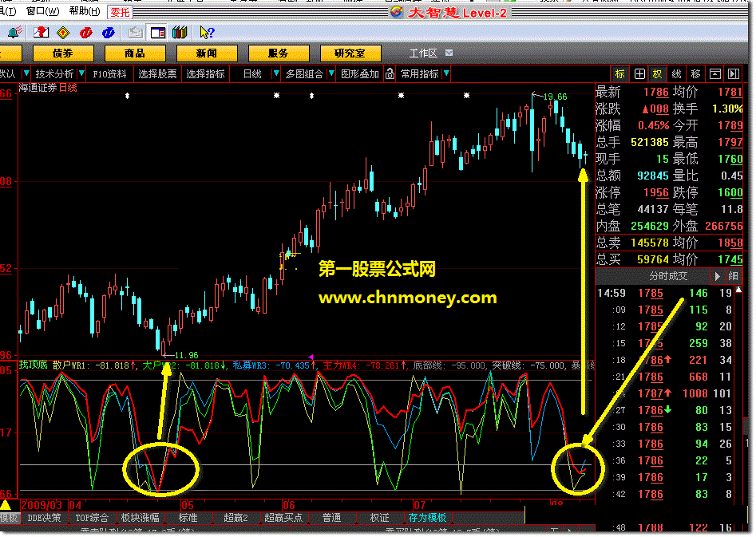Activate the what's-this help cursor icon

207,32
